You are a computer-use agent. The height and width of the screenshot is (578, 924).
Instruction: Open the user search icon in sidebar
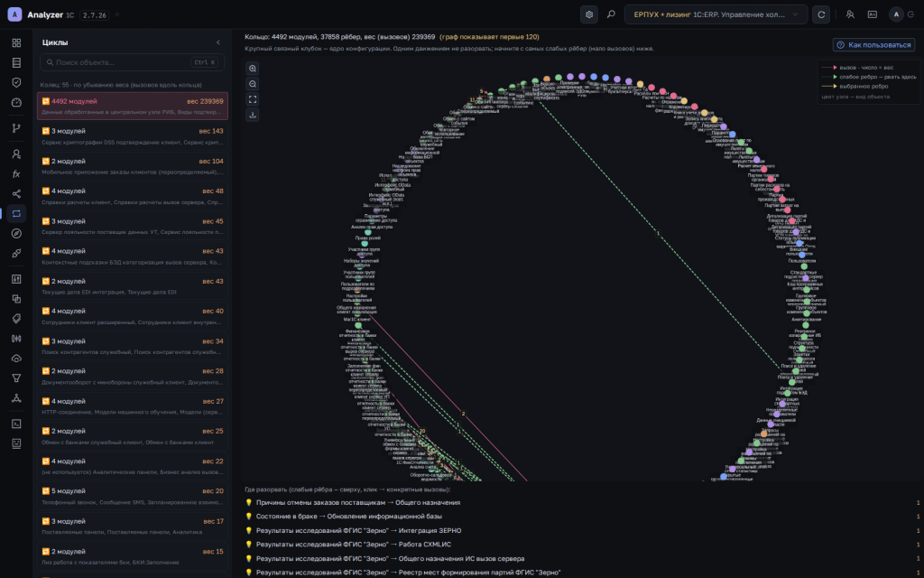[16, 154]
